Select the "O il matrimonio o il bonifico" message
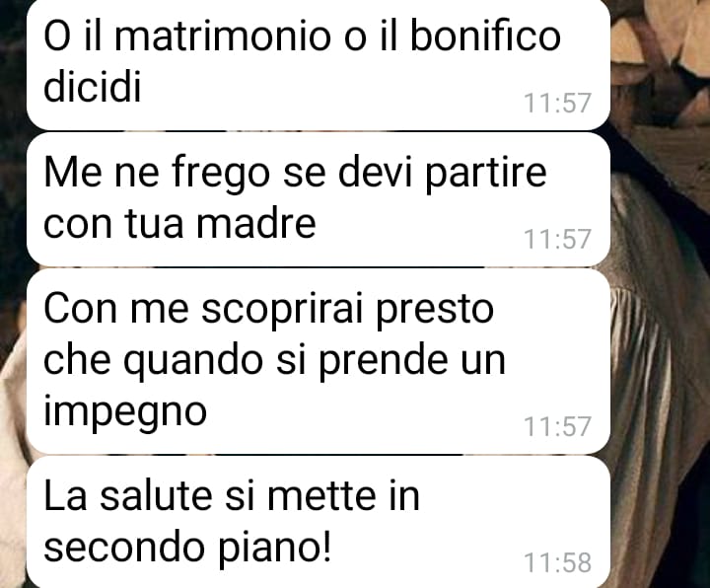Image resolution: width=710 pixels, height=588 pixels. coord(319,64)
